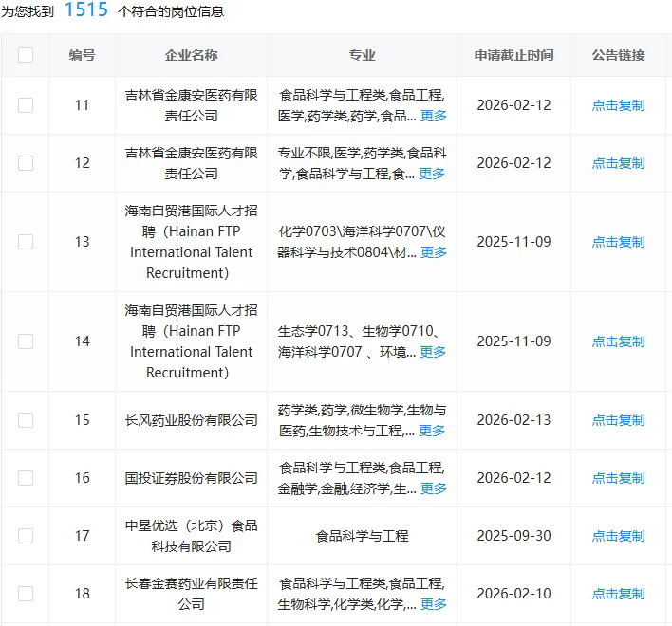Screen dimensions: 672x626
Task: Click 中星优选（北京）食品科技有限公司 cell
Action: click(191, 536)
